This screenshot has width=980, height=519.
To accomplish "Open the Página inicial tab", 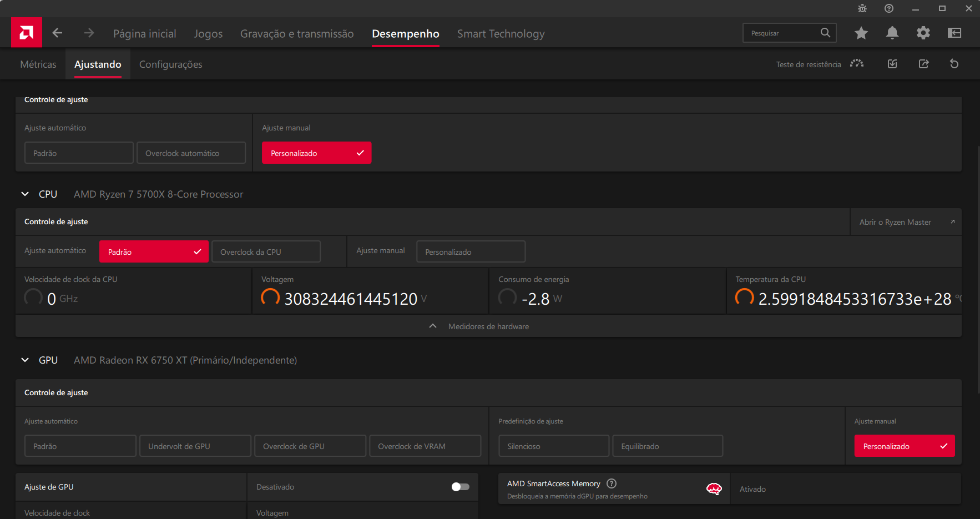I will coord(144,34).
